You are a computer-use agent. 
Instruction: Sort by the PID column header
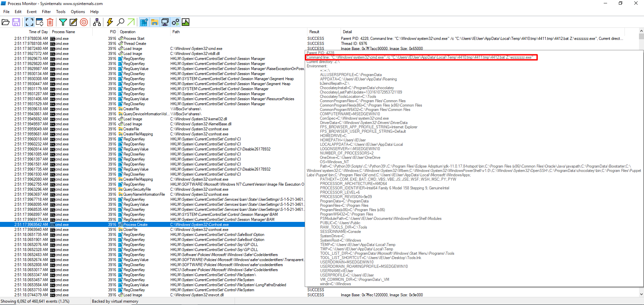tap(105, 32)
